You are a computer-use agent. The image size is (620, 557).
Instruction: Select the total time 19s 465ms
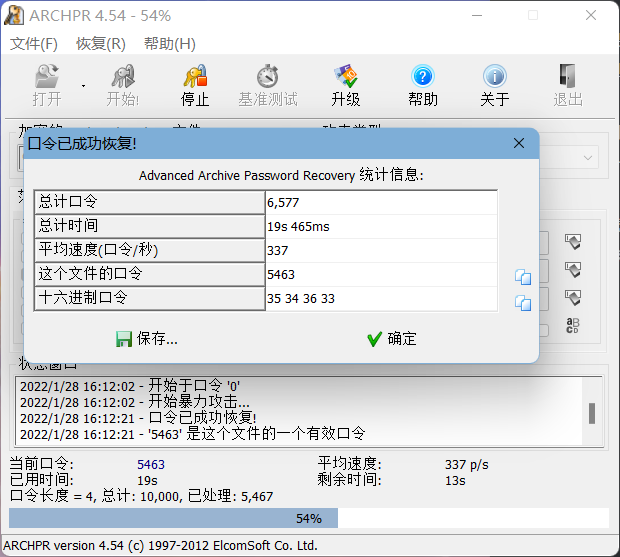382,227
